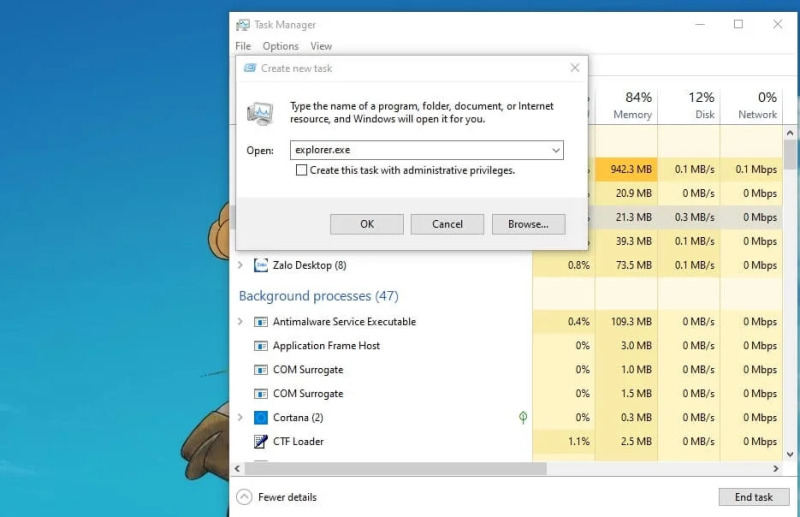This screenshot has height=517, width=800.
Task: Click the scroll up arrow
Action: pyautogui.click(x=790, y=133)
